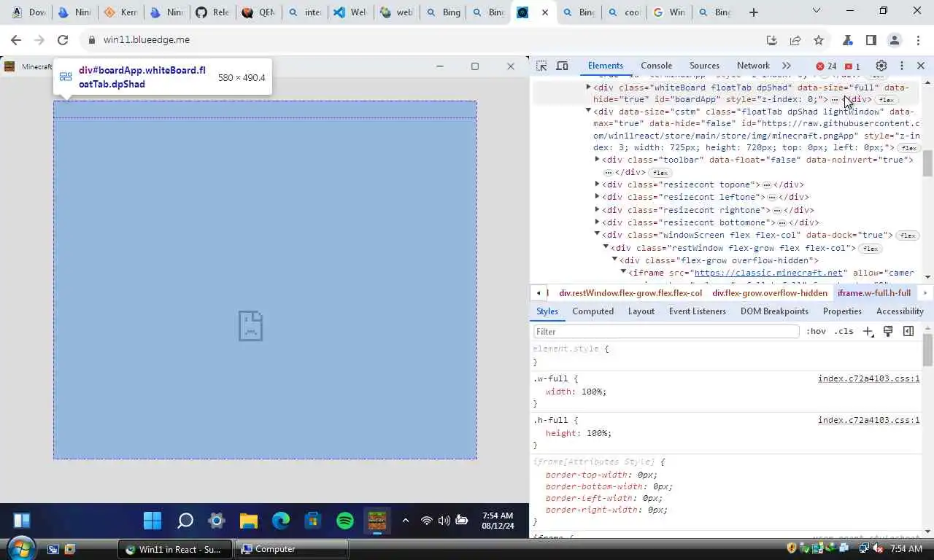Show hidden Win11 tray icons chevron
This screenshot has width=934, height=560.
point(406,521)
